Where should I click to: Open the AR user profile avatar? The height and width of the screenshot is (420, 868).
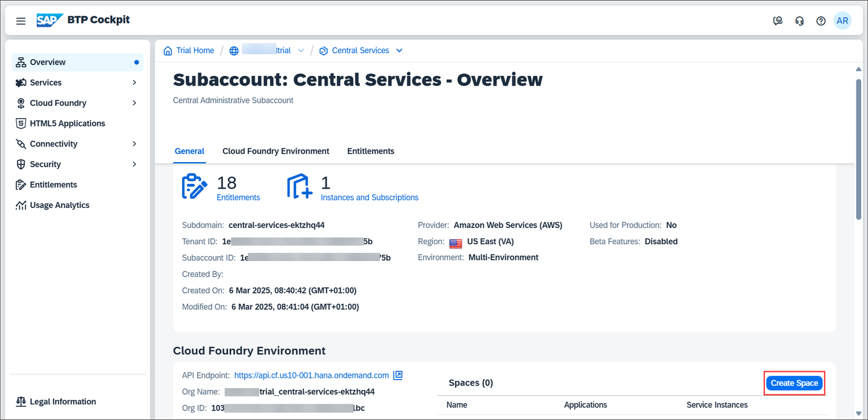point(843,20)
